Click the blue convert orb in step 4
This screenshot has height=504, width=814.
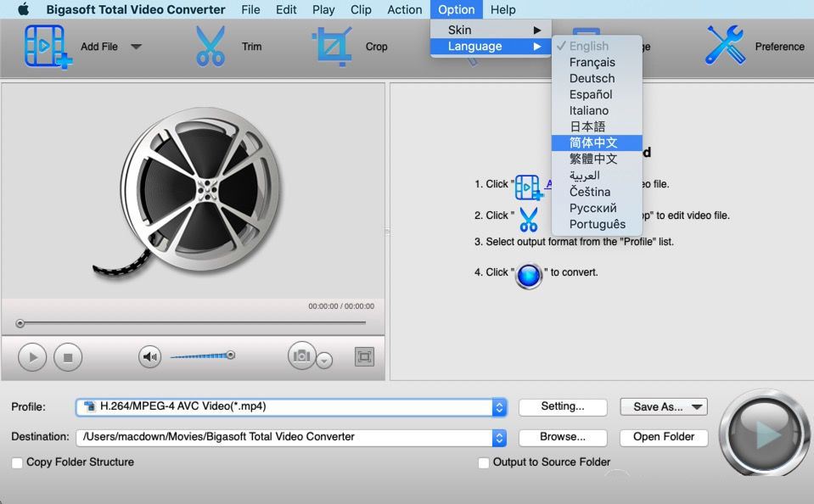(529, 275)
